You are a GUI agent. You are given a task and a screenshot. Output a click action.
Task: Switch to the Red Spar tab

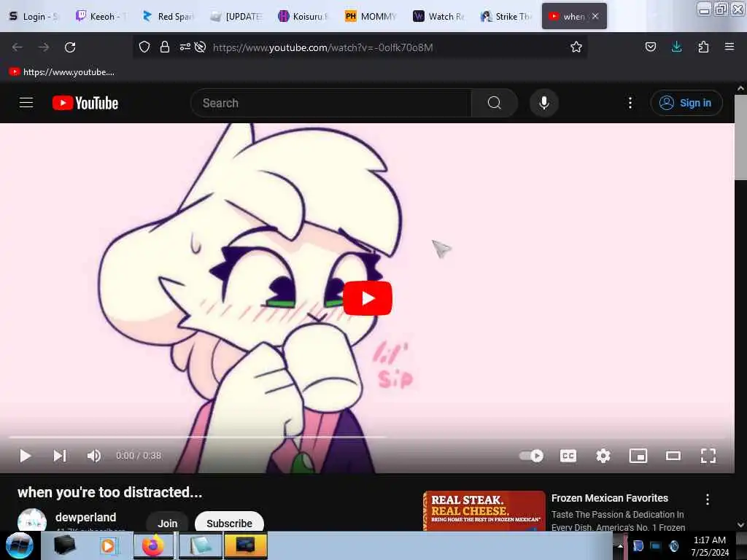click(x=169, y=16)
